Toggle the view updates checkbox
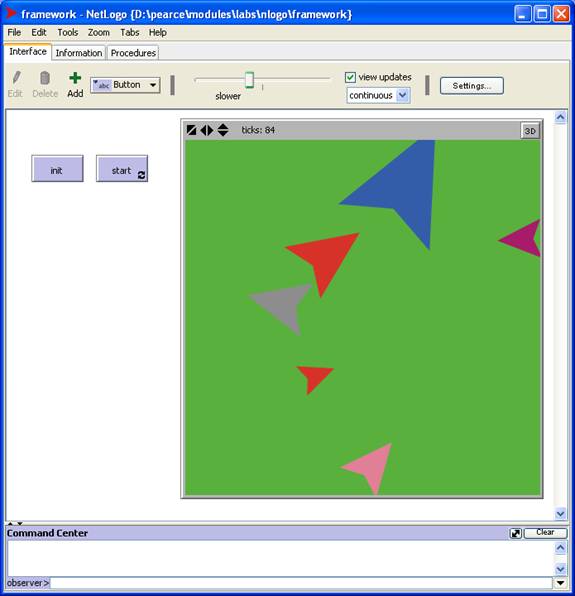The width and height of the screenshot is (575, 596). pos(350,77)
